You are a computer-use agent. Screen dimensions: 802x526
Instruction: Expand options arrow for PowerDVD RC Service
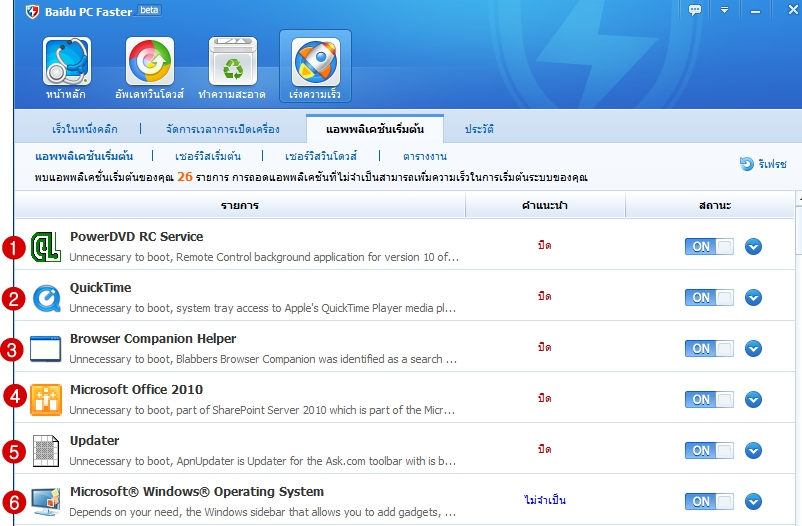[x=753, y=247]
